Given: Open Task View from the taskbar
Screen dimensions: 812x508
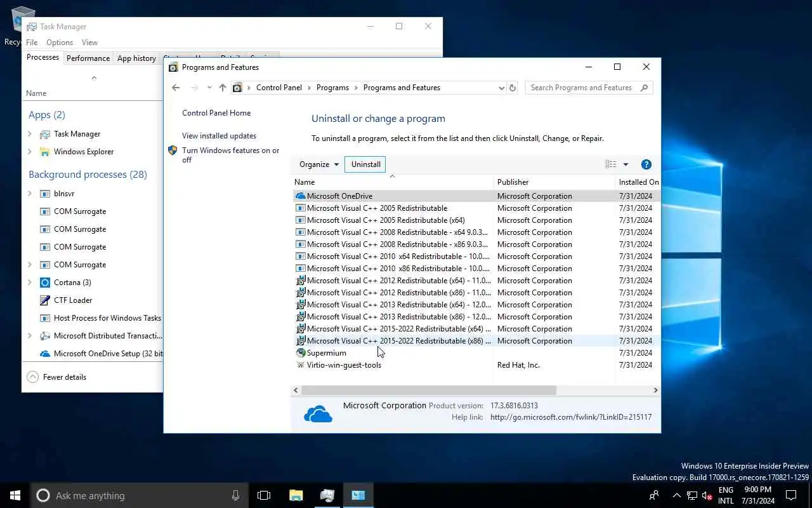Looking at the screenshot, I should (x=264, y=495).
